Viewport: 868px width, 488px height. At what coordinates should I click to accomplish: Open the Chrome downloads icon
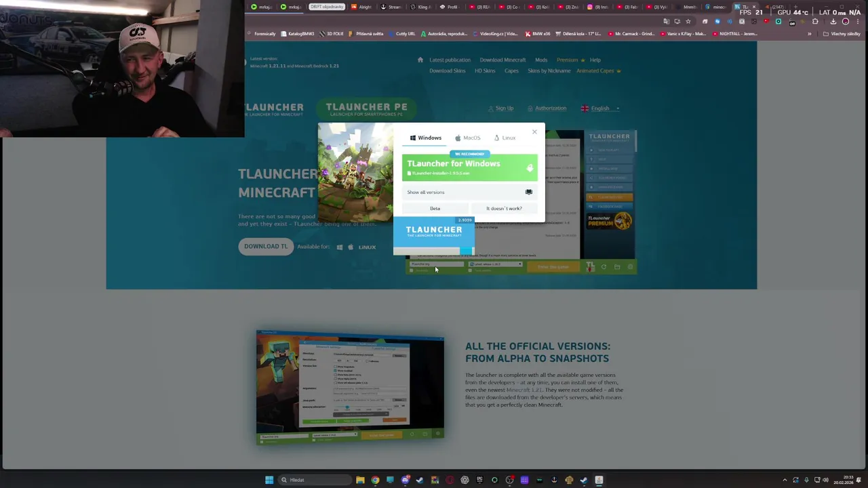833,21
